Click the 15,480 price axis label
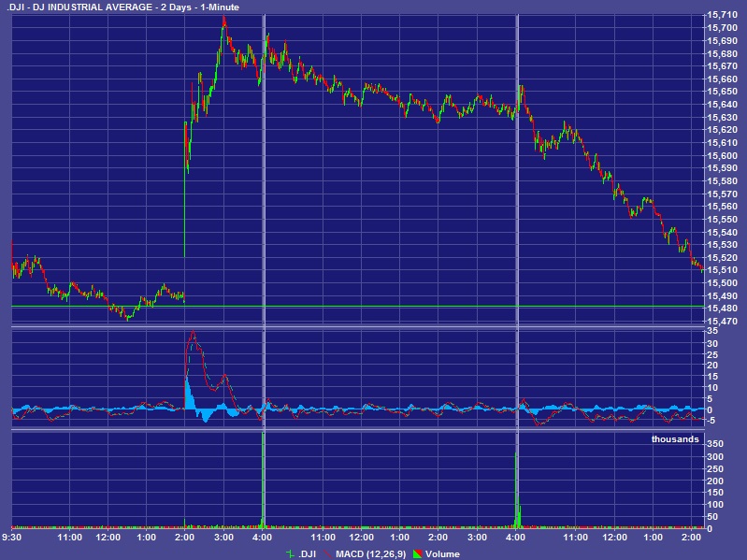This screenshot has height=560, width=747. [x=721, y=309]
